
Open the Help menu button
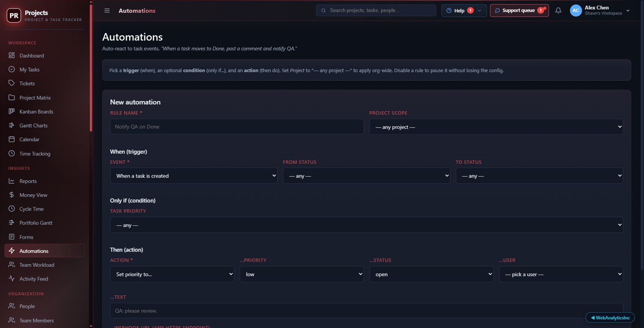click(x=464, y=10)
